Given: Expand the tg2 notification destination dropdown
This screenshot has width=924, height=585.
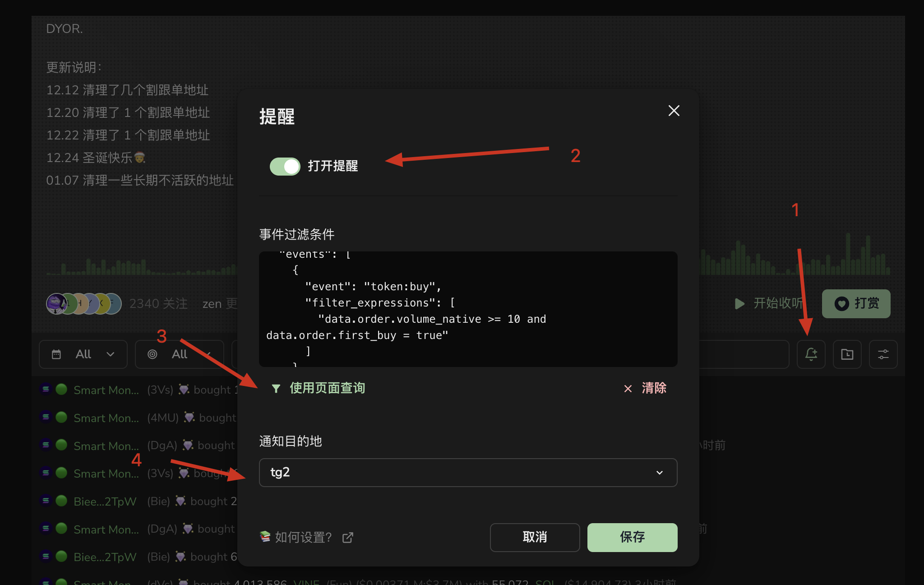Looking at the screenshot, I should tap(468, 473).
